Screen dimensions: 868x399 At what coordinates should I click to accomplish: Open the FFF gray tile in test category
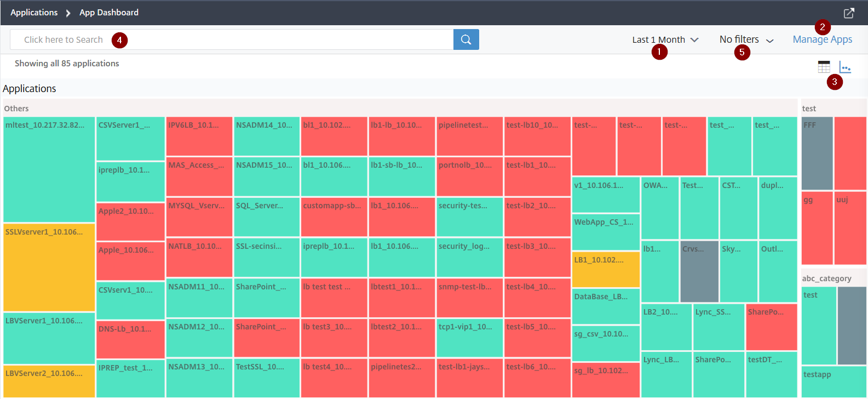817,153
